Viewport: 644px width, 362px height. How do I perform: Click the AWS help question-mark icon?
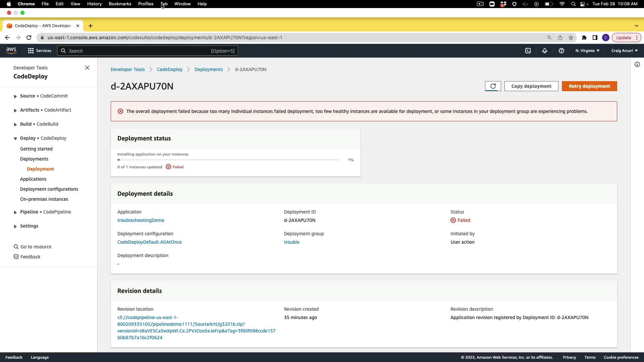coord(561,51)
